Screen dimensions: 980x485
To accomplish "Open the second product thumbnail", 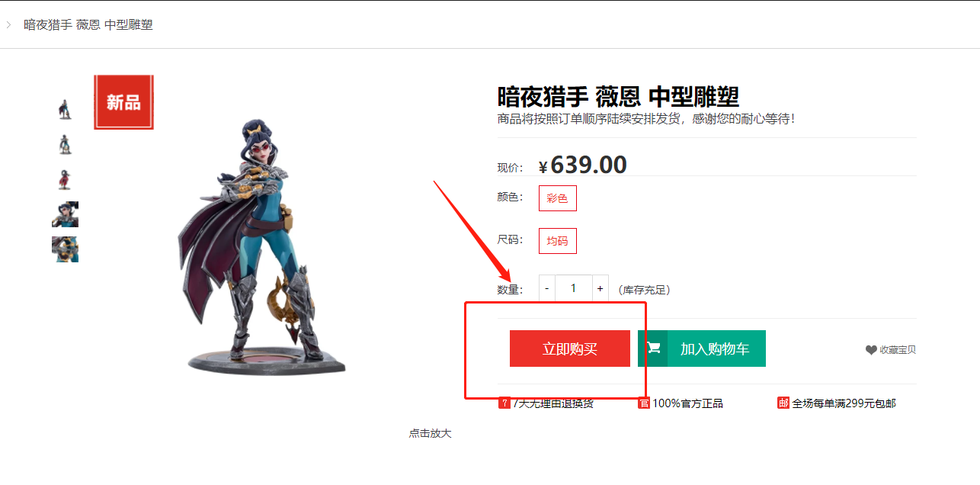I will 65,144.
